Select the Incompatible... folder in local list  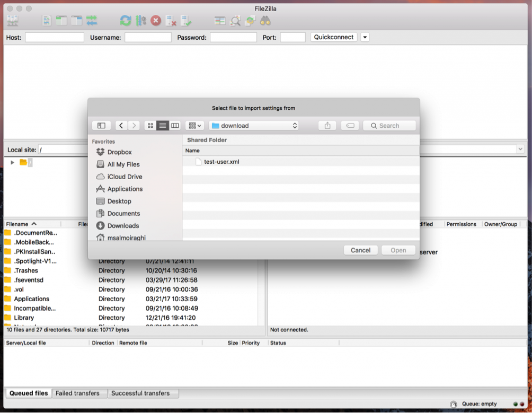coord(34,309)
